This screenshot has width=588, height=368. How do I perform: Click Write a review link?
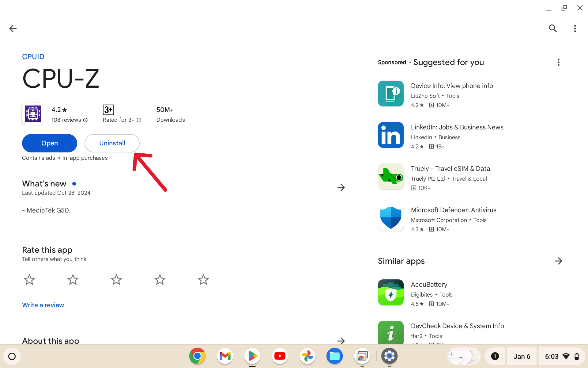click(x=43, y=305)
